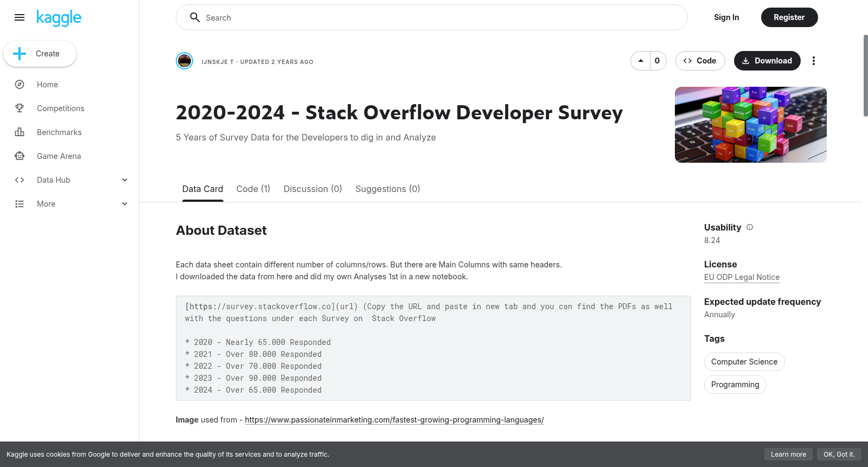The image size is (868, 467).
Task: Download the dataset
Action: coord(767,61)
